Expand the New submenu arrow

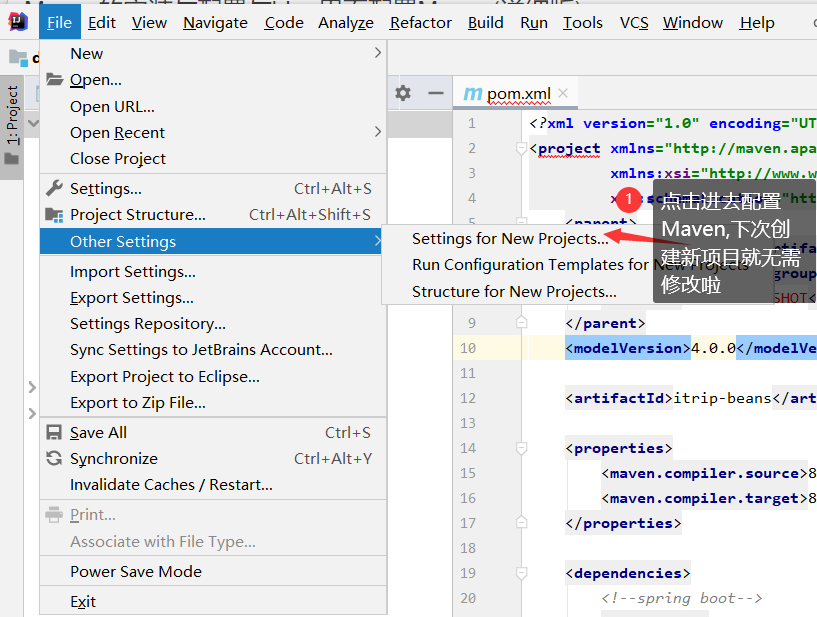(377, 53)
